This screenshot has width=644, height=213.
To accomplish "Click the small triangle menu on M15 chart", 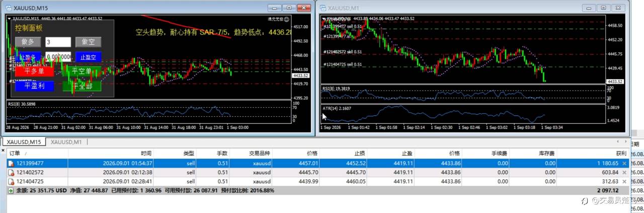I will [9, 19].
